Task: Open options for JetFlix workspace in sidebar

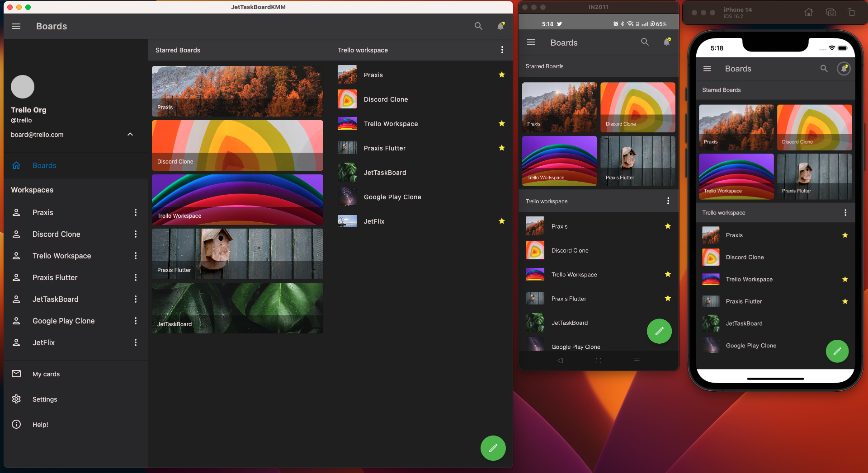Action: [136, 342]
